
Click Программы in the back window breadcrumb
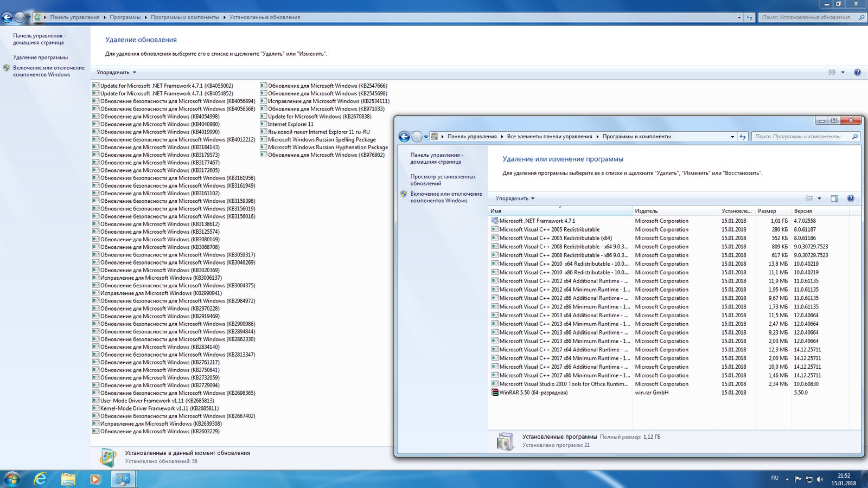click(x=125, y=17)
